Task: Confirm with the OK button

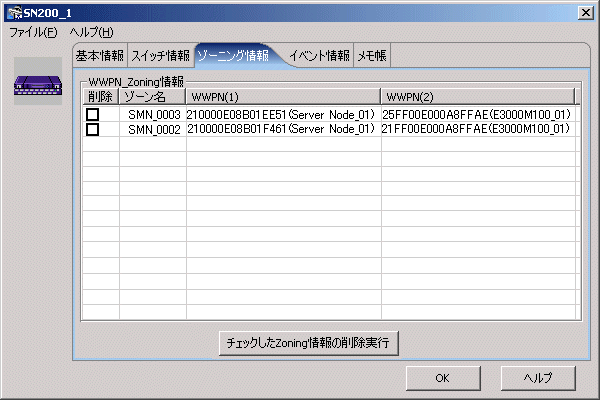Action: pyautogui.click(x=443, y=378)
